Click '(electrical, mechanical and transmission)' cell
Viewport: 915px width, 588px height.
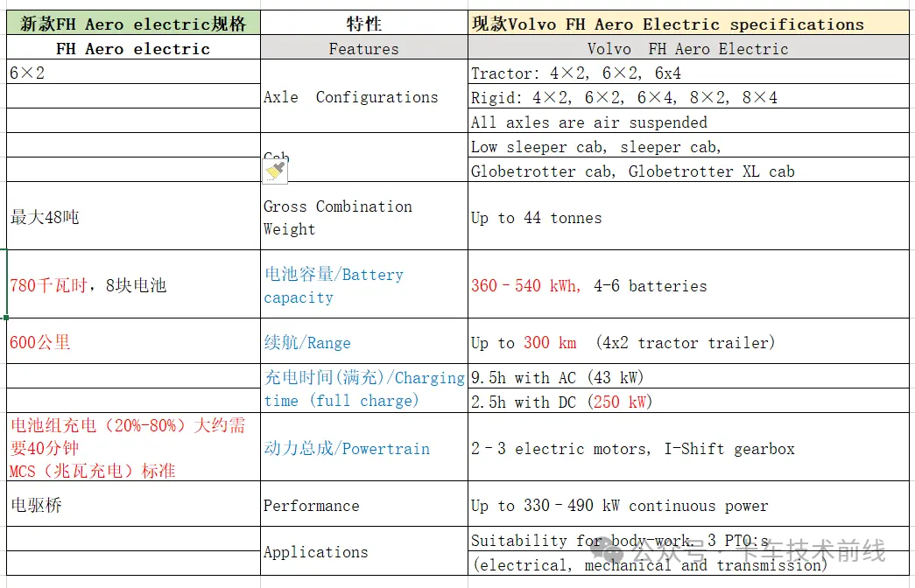pos(688,564)
